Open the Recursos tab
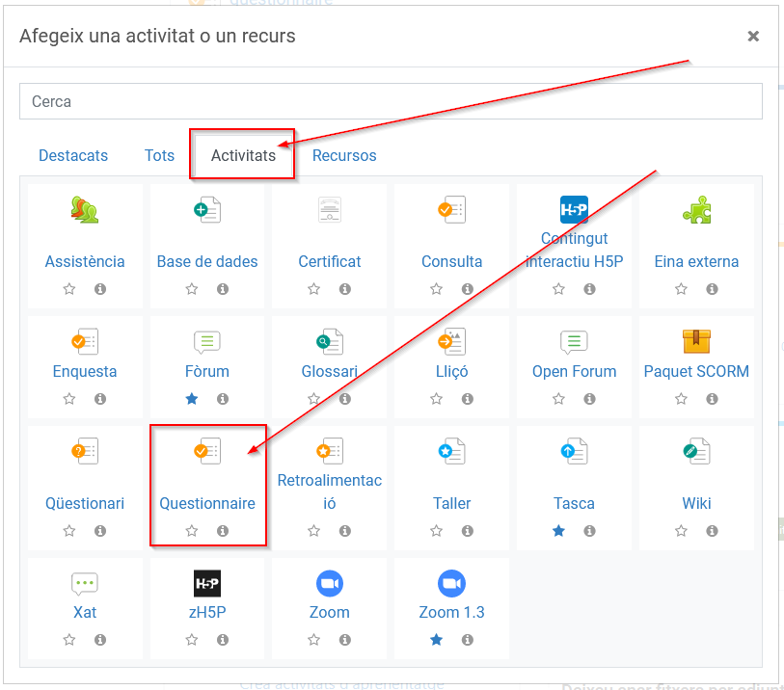Screen dimensions: 784x690 [x=344, y=155]
